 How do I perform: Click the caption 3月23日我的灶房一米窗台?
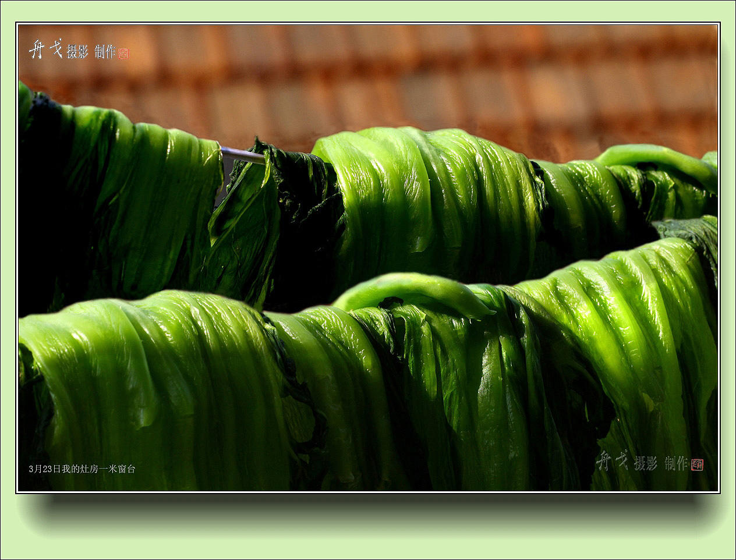click(x=82, y=469)
